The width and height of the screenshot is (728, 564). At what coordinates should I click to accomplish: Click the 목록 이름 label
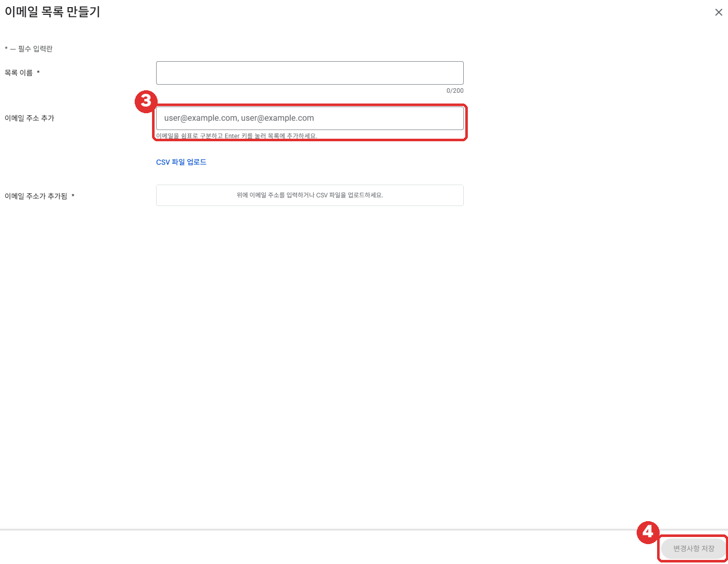(19, 73)
